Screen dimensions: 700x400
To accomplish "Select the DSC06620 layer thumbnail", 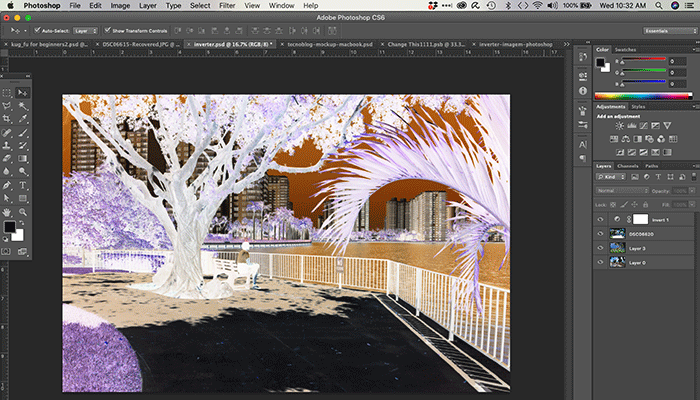I will (x=617, y=233).
